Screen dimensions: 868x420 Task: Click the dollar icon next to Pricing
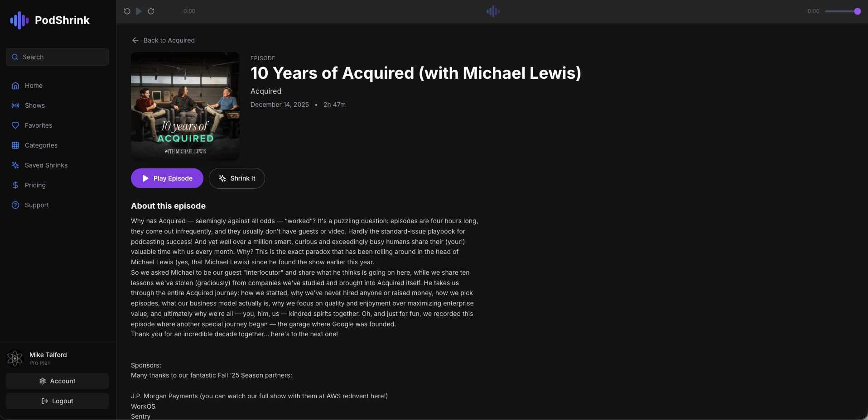coord(15,185)
